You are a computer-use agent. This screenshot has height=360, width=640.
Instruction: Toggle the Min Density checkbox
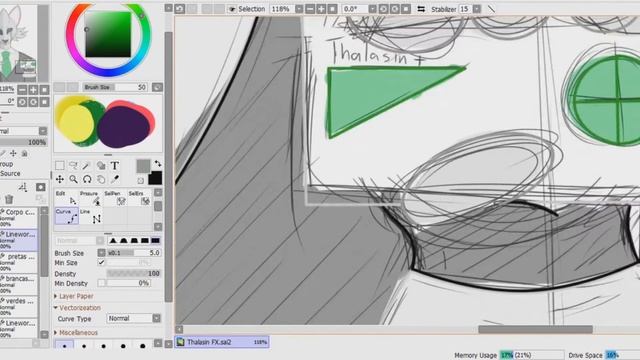coord(101,283)
